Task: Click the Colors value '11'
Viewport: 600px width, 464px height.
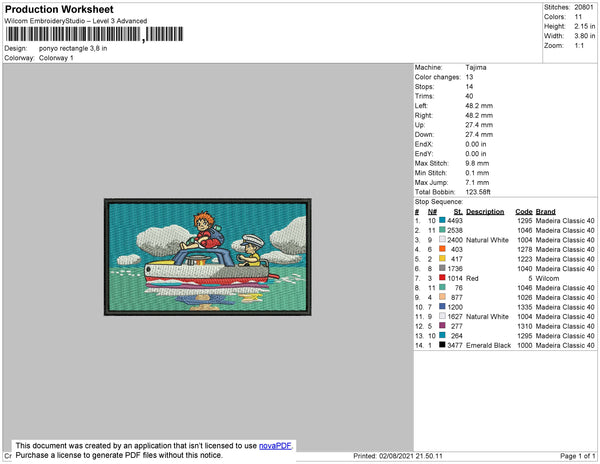Action: [578, 17]
